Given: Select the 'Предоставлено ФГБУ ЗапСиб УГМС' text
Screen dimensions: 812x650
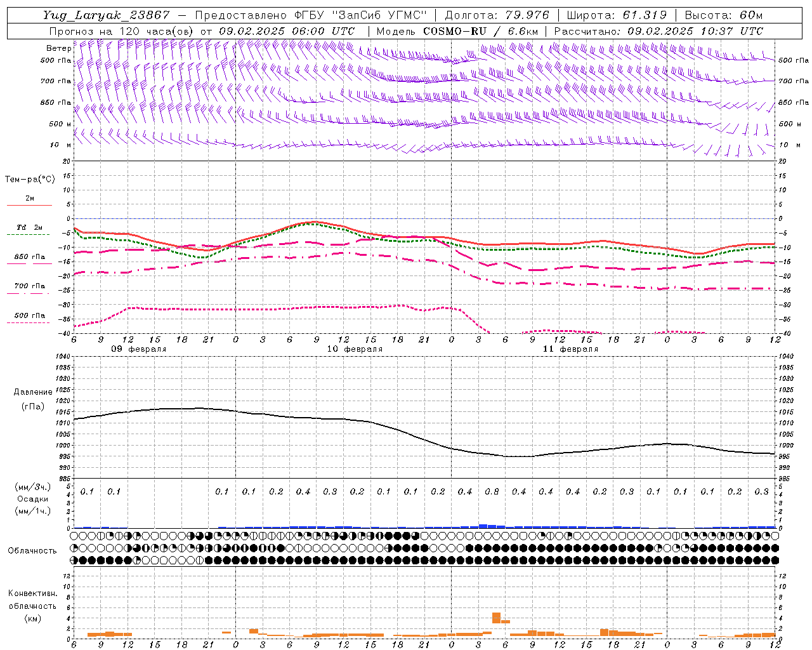Looking at the screenshot, I should (311, 15).
